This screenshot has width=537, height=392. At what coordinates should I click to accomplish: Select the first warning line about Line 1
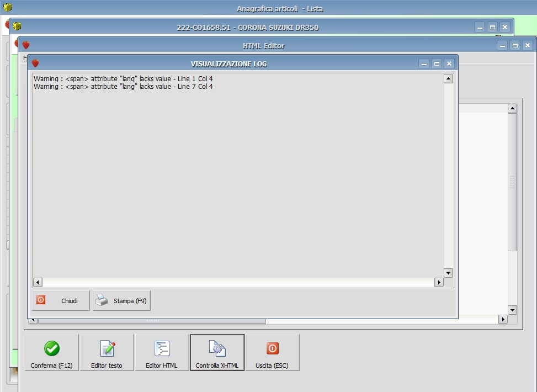click(123, 78)
